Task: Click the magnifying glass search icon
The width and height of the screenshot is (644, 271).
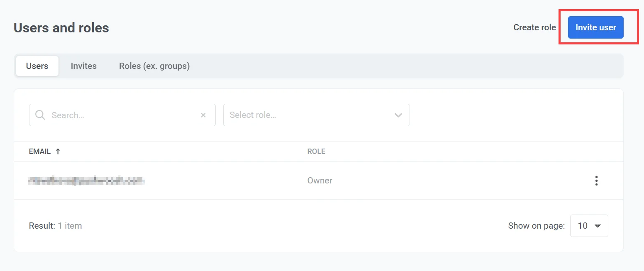Action: 40,115
